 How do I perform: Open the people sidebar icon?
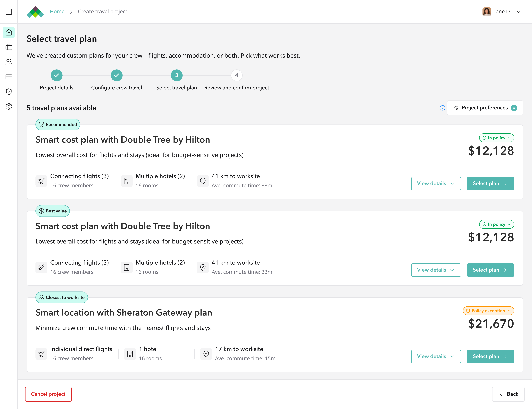pos(9,62)
